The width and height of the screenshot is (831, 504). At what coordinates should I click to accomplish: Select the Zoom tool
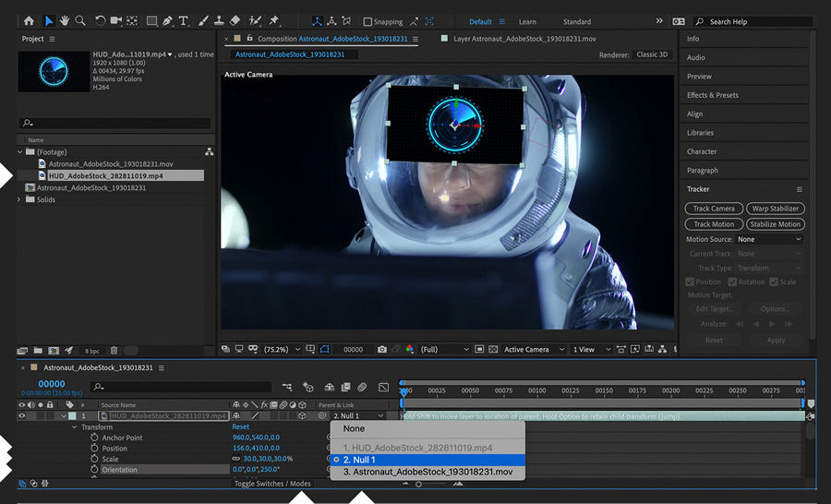[x=81, y=20]
